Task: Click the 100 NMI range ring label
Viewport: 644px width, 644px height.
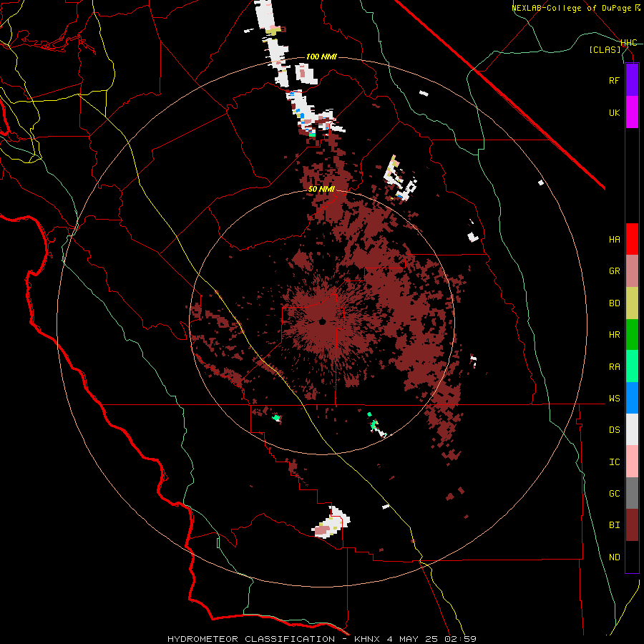Action: tap(321, 57)
